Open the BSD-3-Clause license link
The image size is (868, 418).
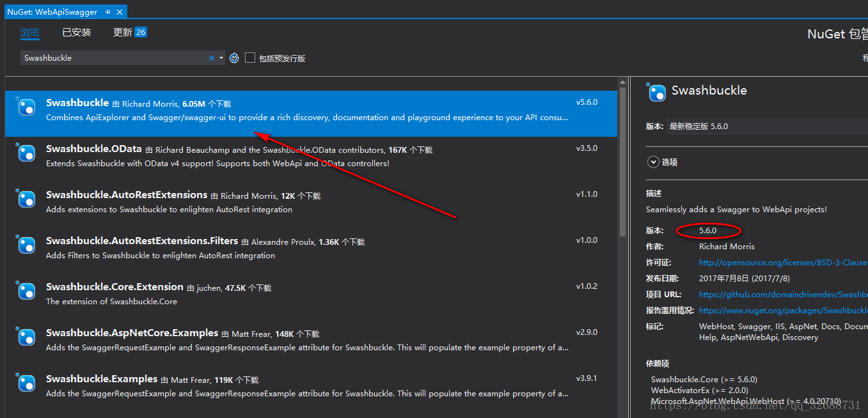783,263
